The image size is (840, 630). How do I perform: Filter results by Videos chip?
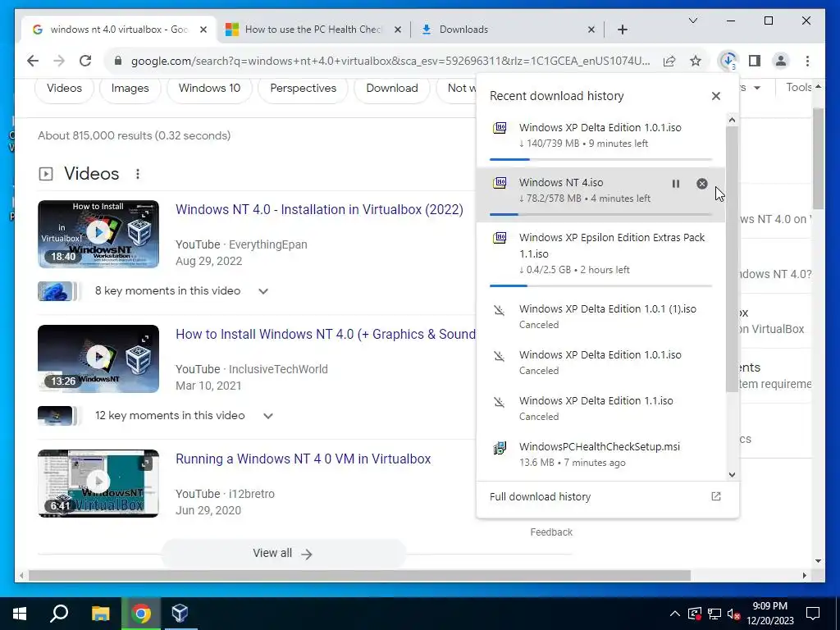tap(64, 89)
